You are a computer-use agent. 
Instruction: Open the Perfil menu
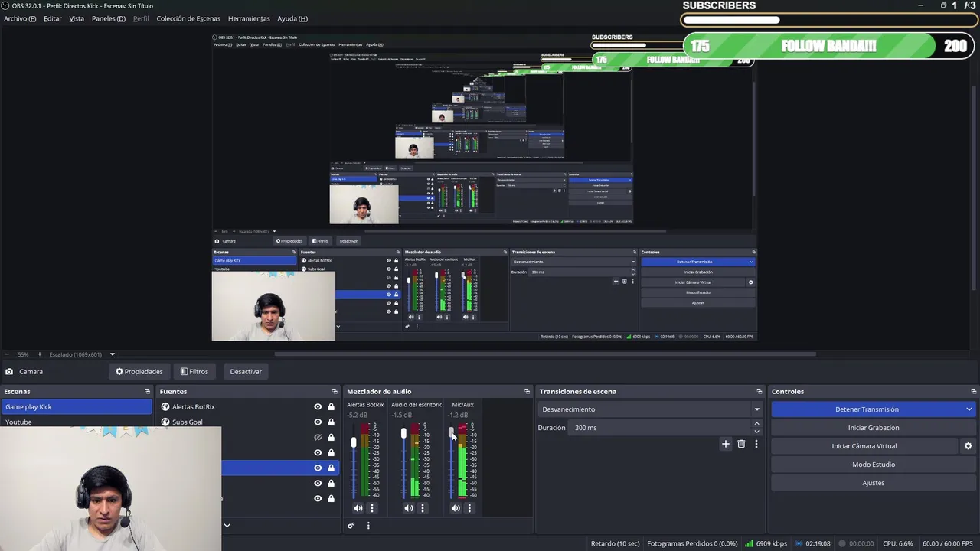coord(141,18)
